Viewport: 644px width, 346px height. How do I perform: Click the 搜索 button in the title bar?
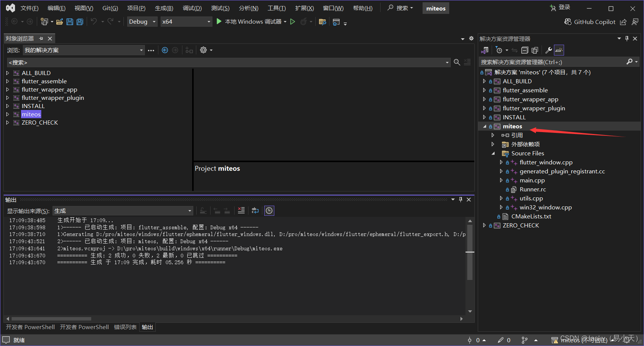click(x=400, y=8)
